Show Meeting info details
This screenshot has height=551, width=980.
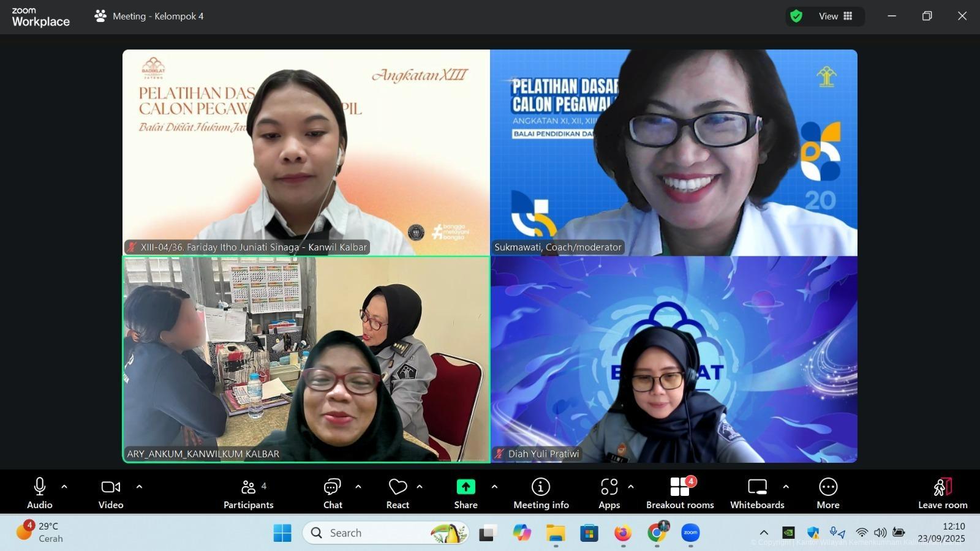(541, 492)
